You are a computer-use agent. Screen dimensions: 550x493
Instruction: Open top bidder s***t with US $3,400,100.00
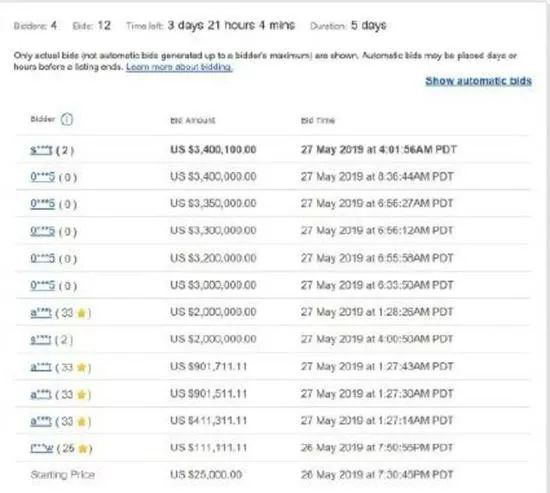tap(41, 151)
